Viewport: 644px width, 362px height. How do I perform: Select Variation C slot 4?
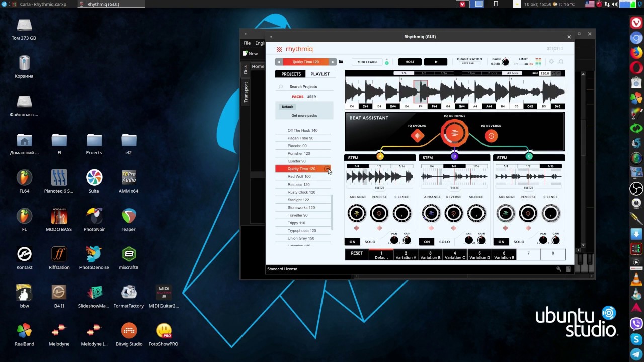tap(455, 255)
